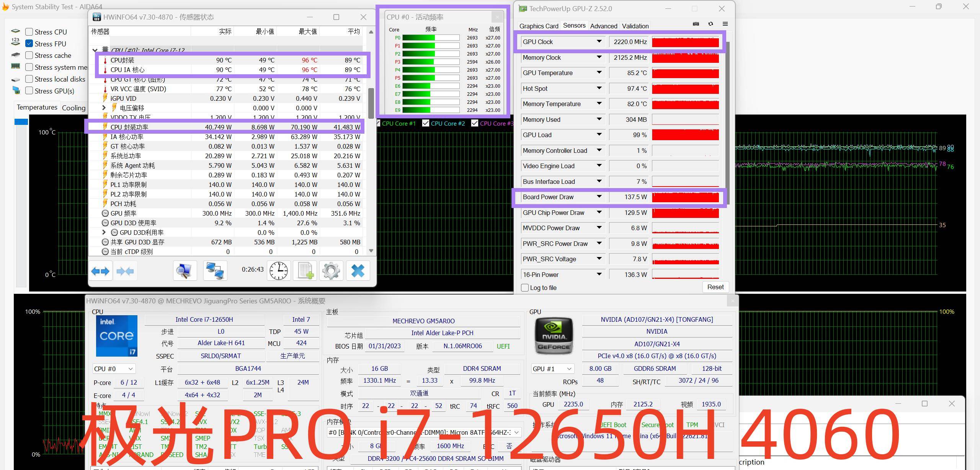Viewport: 980px width, 470px height.
Task: Open HWiNFO remote network monitors icon
Action: [x=215, y=271]
